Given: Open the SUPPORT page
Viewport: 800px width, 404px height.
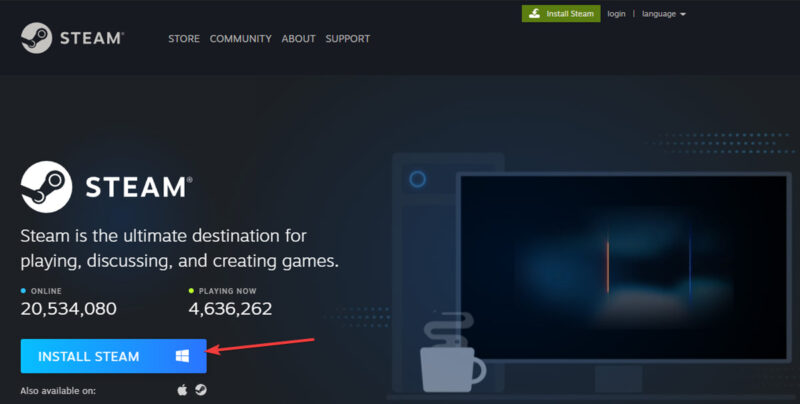Looking at the screenshot, I should 347,39.
